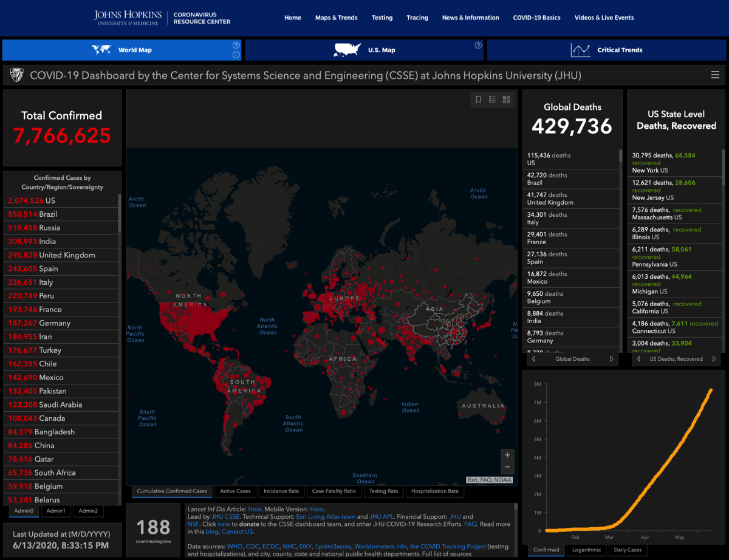This screenshot has height=560, width=729.
Task: Open the COVID Tracking Project link
Action: [x=448, y=547]
